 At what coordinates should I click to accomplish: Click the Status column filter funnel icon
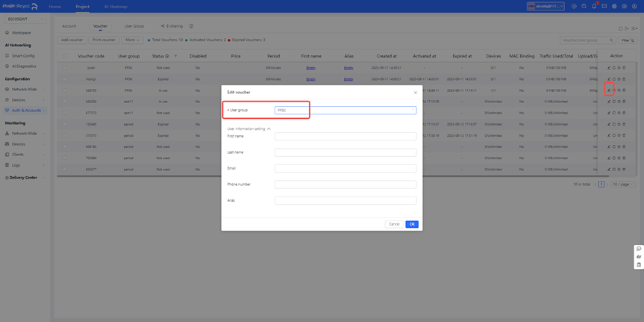(x=176, y=56)
